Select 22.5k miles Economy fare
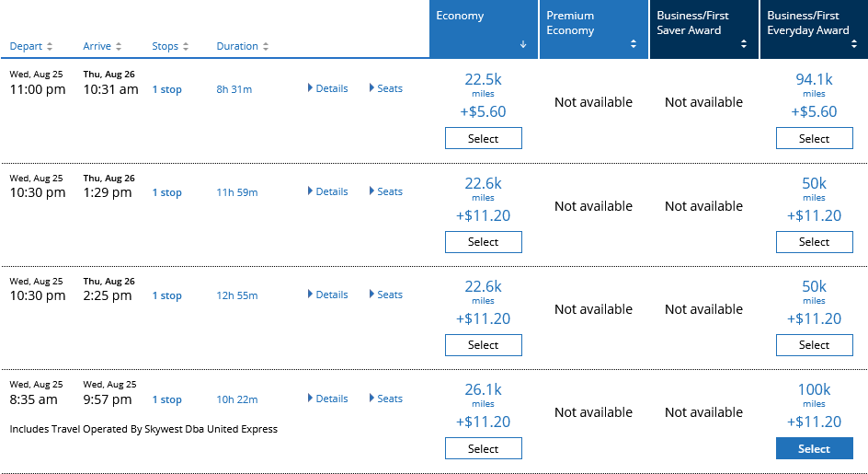The height and width of the screenshot is (474, 868). [484, 138]
